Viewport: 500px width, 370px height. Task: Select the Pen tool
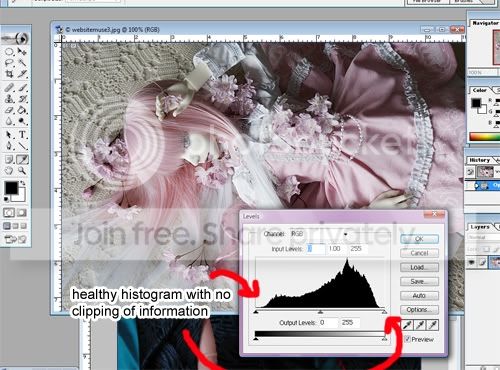tap(9, 146)
